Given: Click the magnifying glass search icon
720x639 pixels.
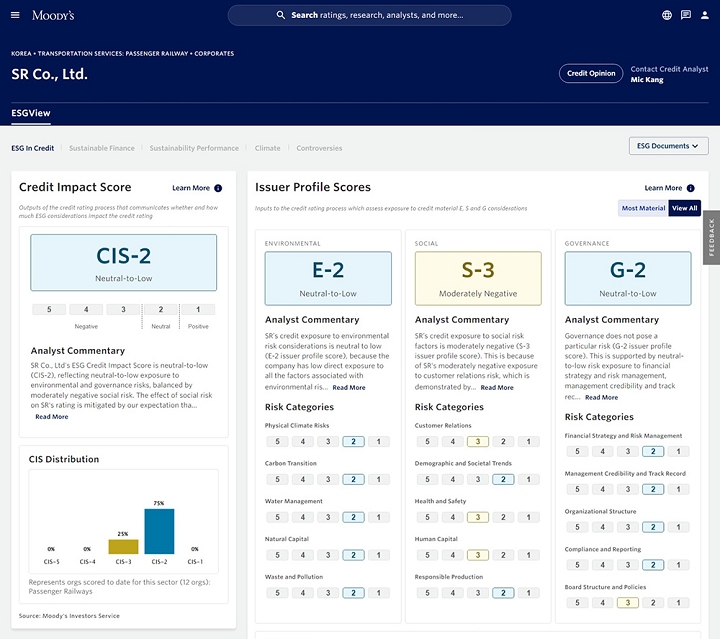Looking at the screenshot, I should pos(281,15).
